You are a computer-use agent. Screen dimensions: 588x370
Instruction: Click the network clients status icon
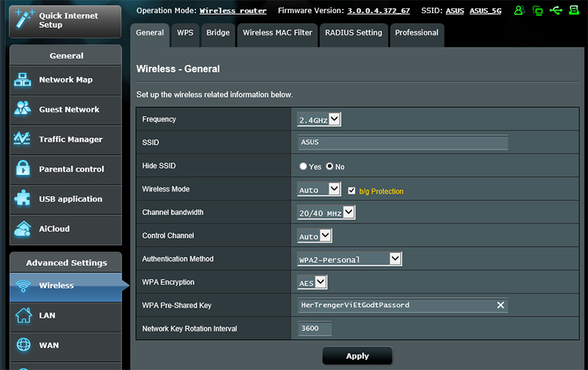point(538,11)
